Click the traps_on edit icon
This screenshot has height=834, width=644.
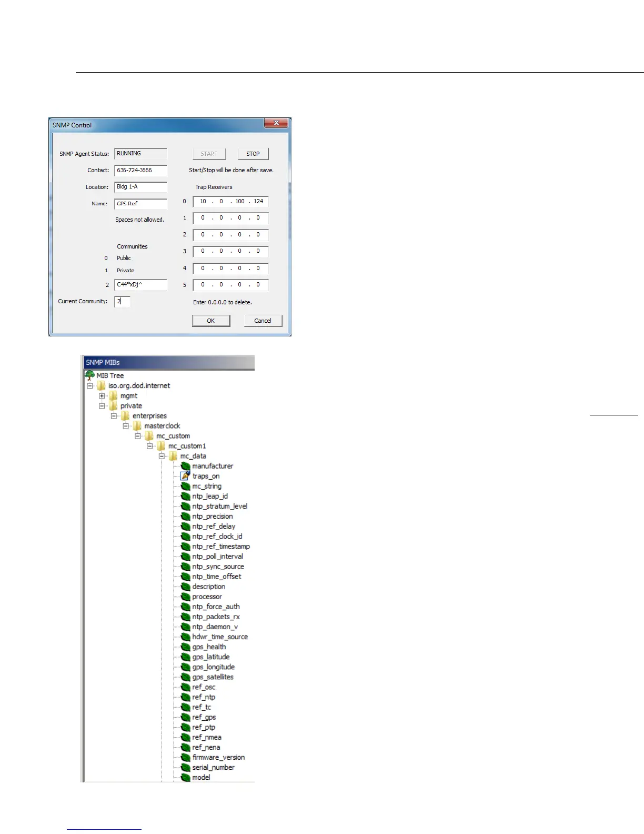tap(185, 476)
